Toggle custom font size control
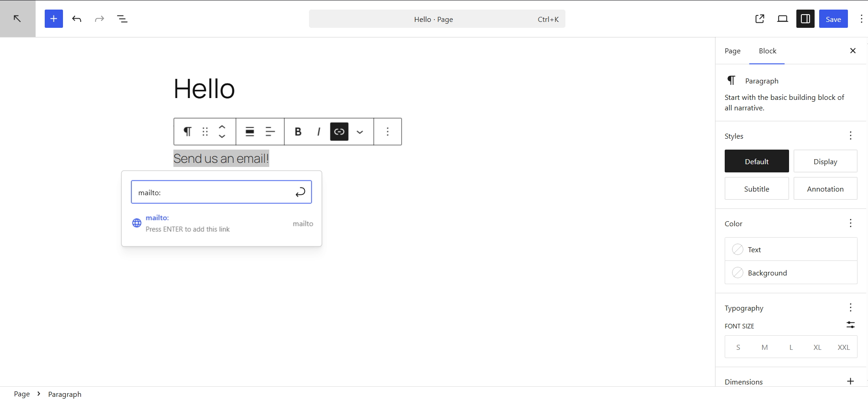 pyautogui.click(x=851, y=325)
